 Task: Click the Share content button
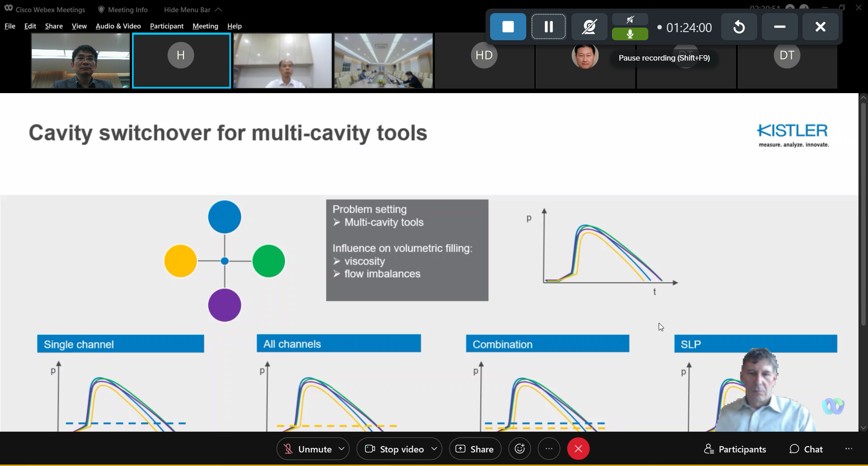475,449
